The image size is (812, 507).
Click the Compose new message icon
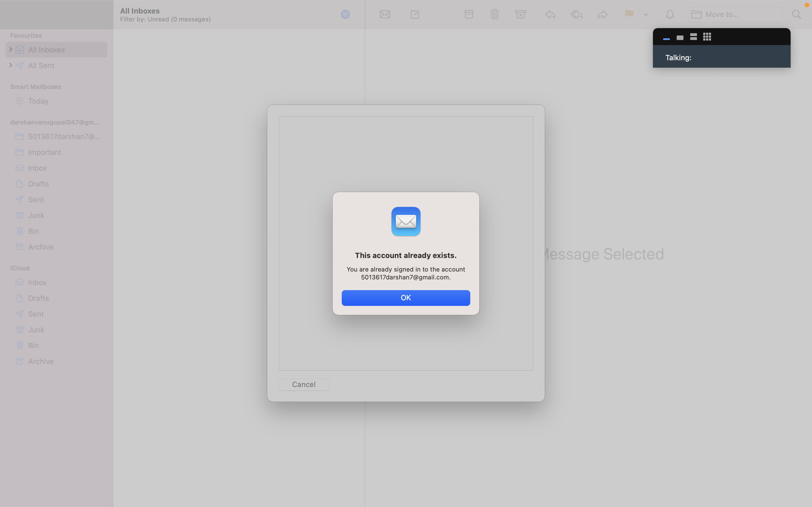tap(415, 14)
